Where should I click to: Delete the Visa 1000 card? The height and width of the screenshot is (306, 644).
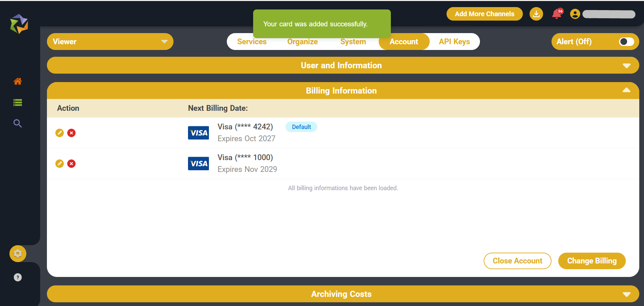point(71,163)
